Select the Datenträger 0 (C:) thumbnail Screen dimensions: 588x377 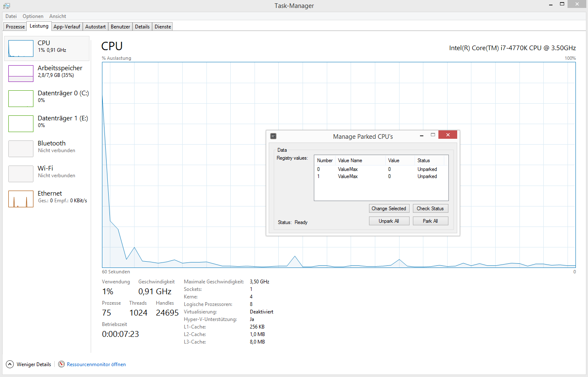(21, 99)
